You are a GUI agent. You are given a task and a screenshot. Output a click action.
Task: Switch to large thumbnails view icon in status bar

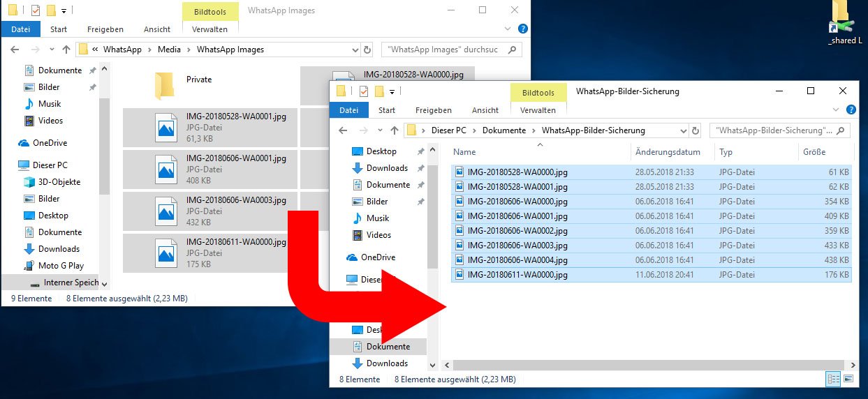[848, 379]
